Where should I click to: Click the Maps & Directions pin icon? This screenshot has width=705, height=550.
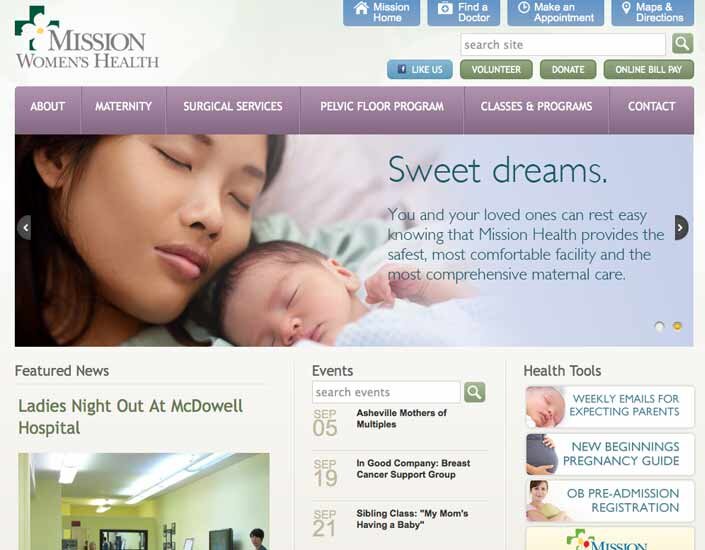[x=626, y=8]
